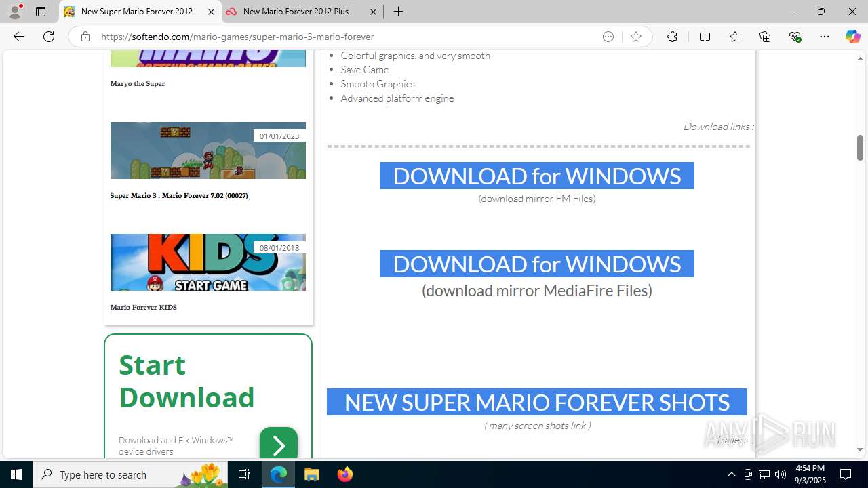This screenshot has height=488, width=868.
Task: Open File Explorer from taskbar
Action: tap(312, 474)
